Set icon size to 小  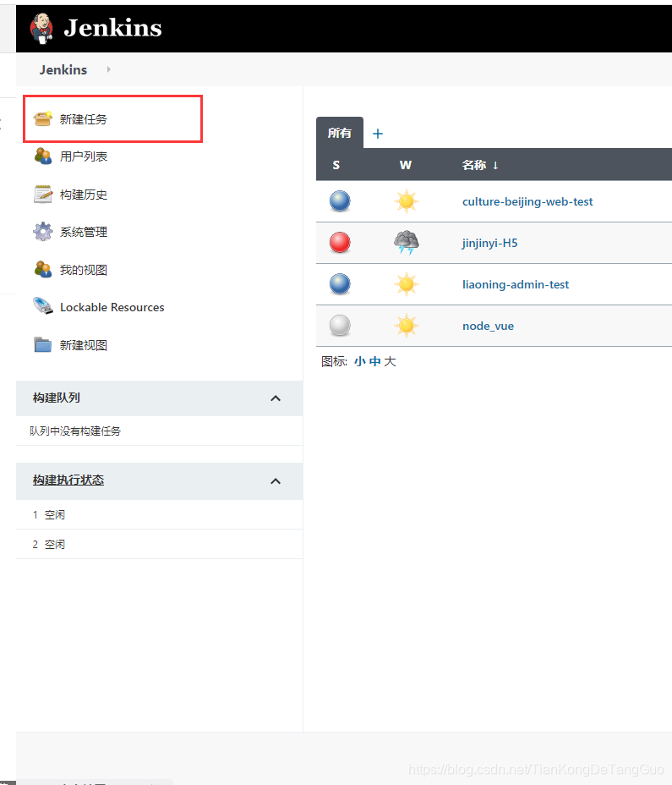[x=360, y=361]
